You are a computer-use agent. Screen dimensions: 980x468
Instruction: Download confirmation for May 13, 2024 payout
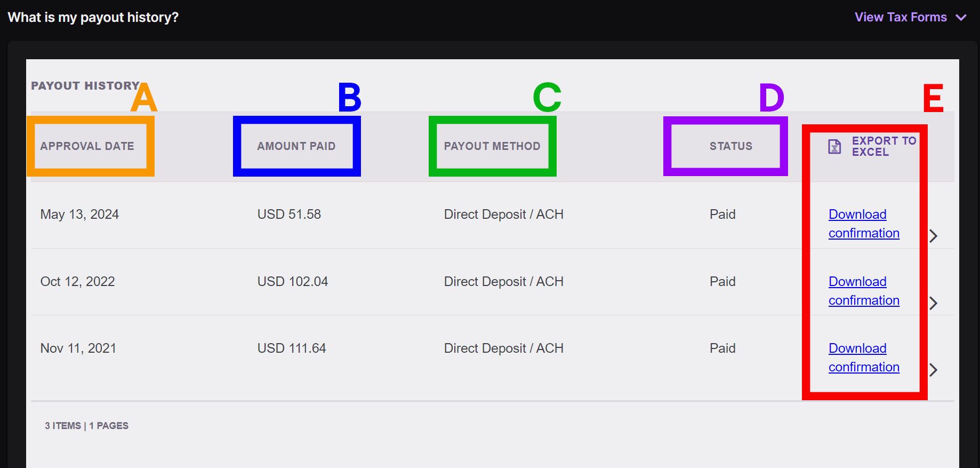[x=863, y=224]
